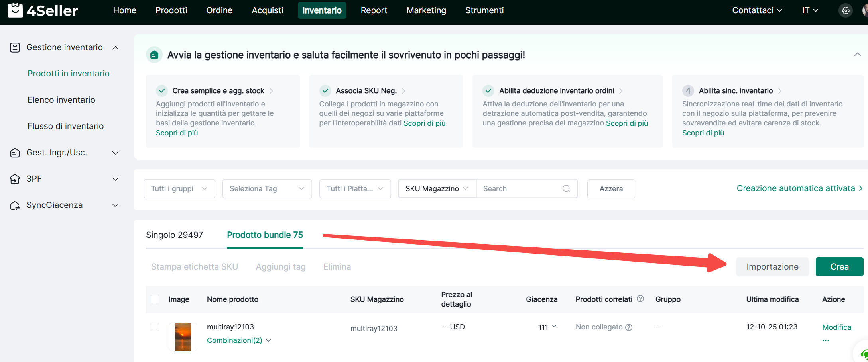Click into the SKU Search field
The height and width of the screenshot is (362, 868).
coord(520,189)
